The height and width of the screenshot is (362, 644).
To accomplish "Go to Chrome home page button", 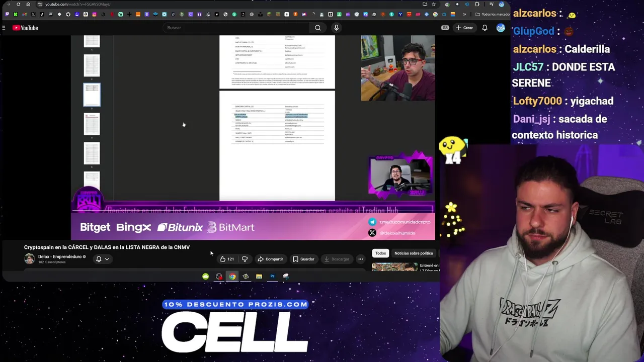I will pos(28,4).
